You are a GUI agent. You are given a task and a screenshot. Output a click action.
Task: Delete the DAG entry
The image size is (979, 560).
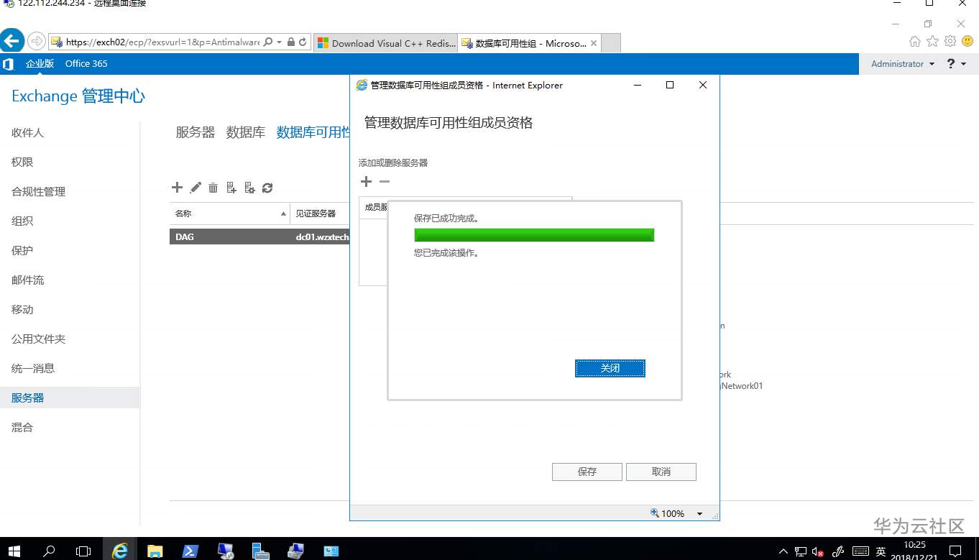click(213, 187)
